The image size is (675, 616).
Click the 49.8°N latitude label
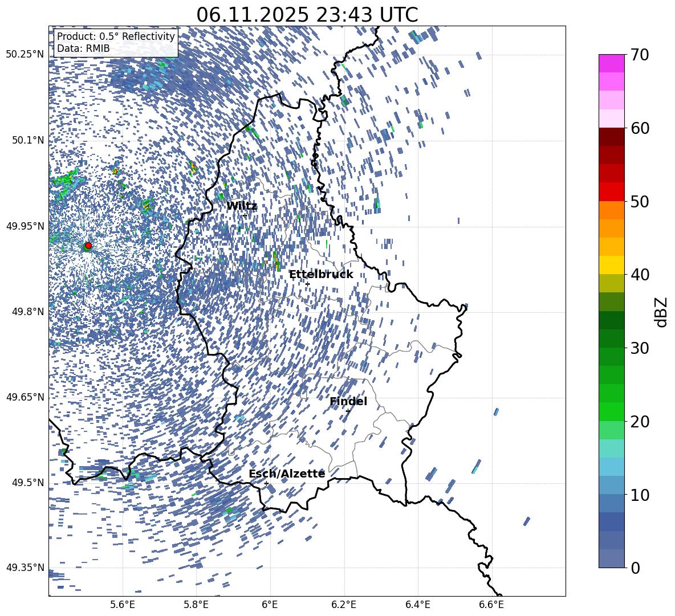pos(29,312)
